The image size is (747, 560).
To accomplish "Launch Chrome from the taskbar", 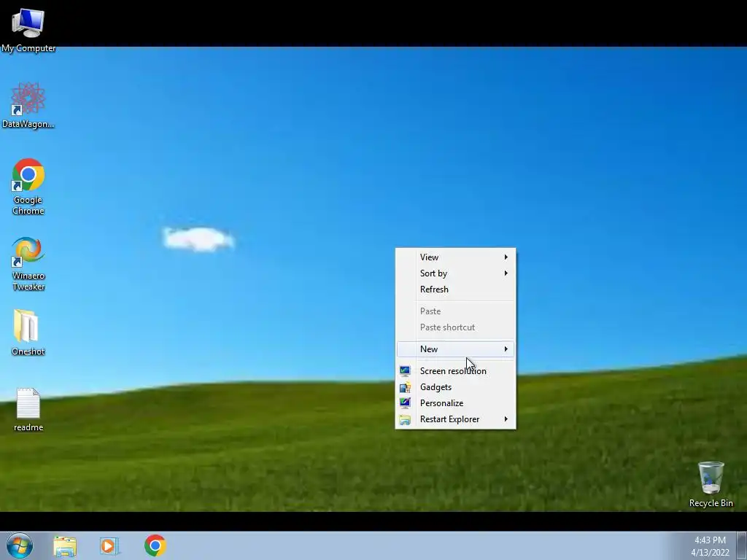I will 155,545.
